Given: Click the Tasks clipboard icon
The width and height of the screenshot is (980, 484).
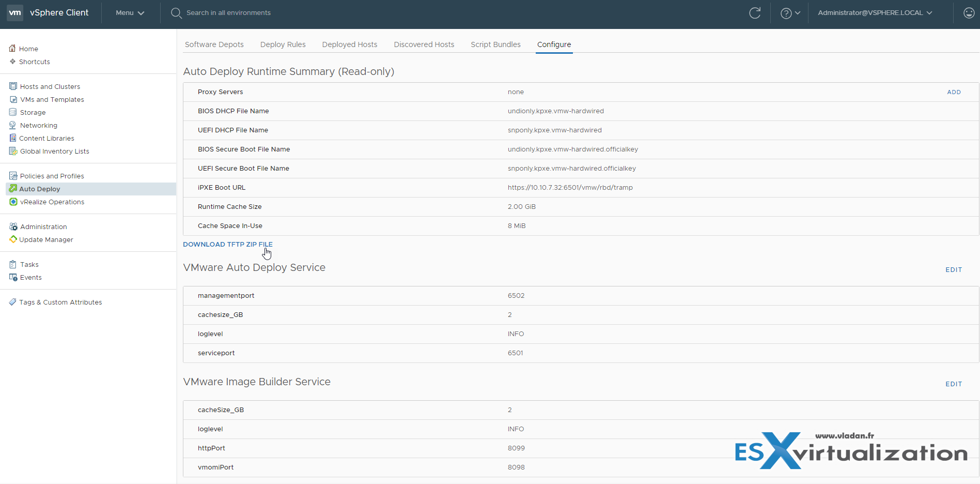Looking at the screenshot, I should point(13,264).
